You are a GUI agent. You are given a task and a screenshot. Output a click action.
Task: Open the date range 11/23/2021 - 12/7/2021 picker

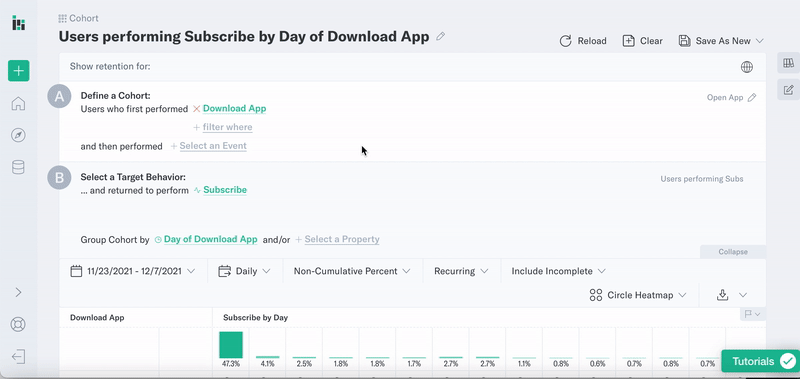[133, 271]
